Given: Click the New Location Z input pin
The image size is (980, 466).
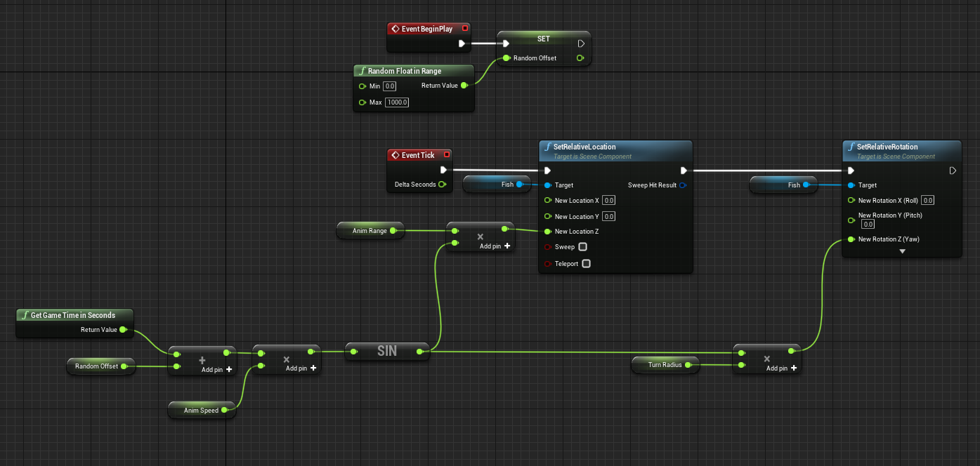Looking at the screenshot, I should 548,231.
